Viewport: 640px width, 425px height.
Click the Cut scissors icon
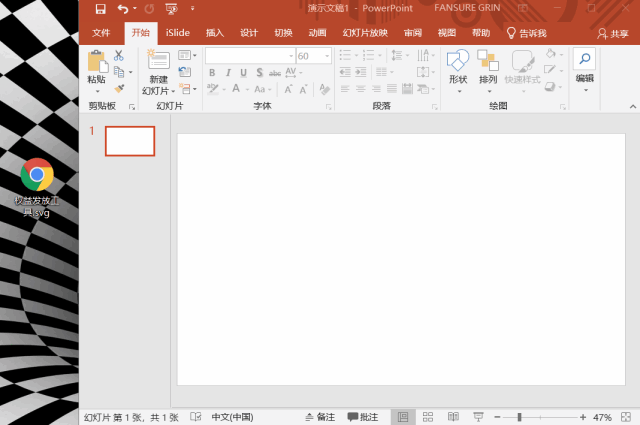point(118,55)
